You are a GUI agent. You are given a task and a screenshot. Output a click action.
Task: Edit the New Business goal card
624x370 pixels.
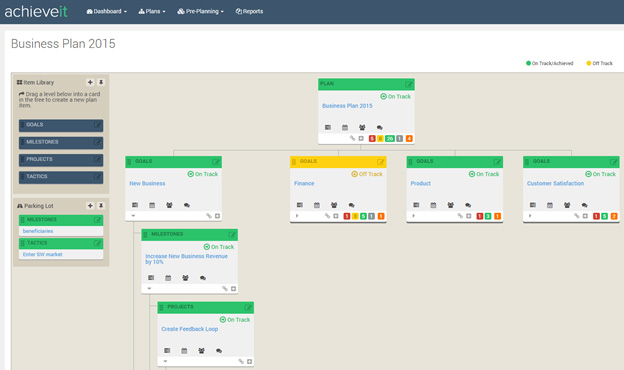click(x=216, y=162)
